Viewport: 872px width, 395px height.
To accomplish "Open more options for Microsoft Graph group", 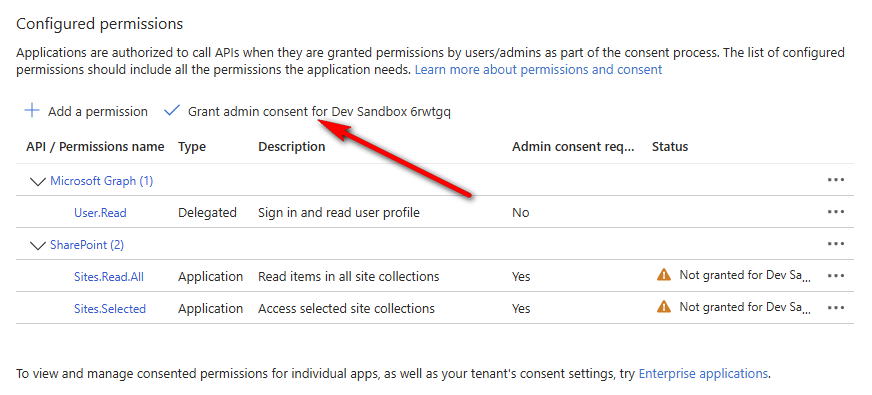I will (x=836, y=180).
